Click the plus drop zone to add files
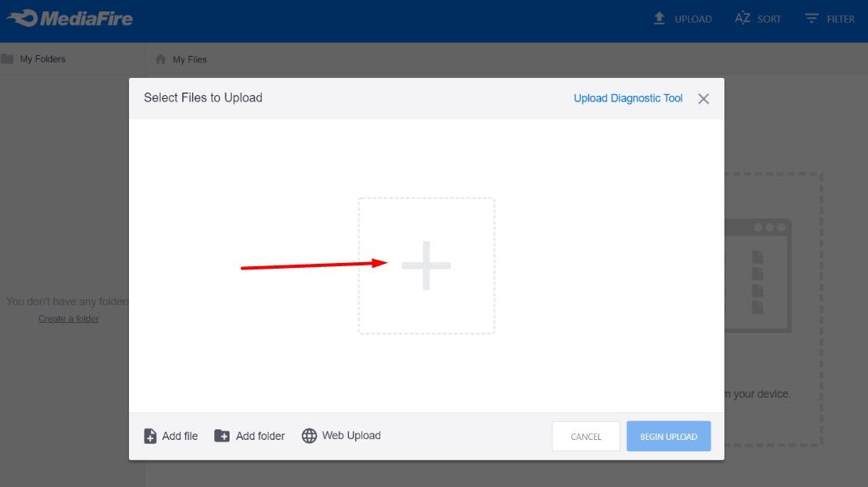 (426, 266)
